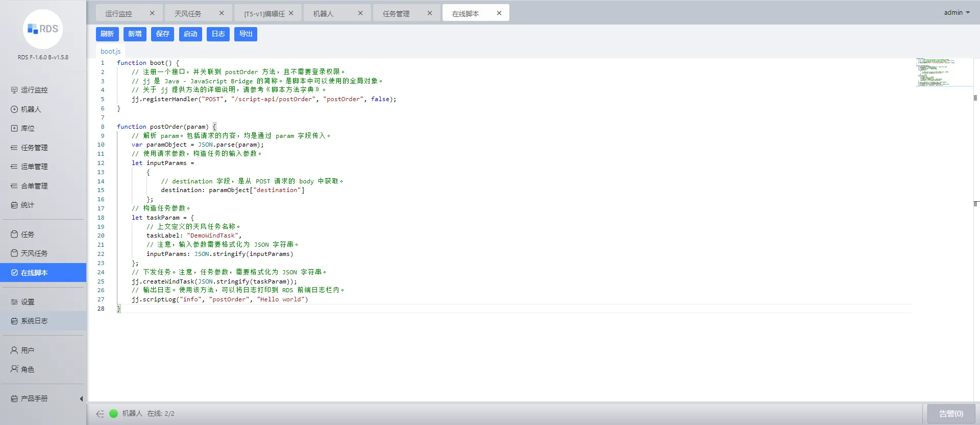Open 用户 user management in the sidebar

28,350
